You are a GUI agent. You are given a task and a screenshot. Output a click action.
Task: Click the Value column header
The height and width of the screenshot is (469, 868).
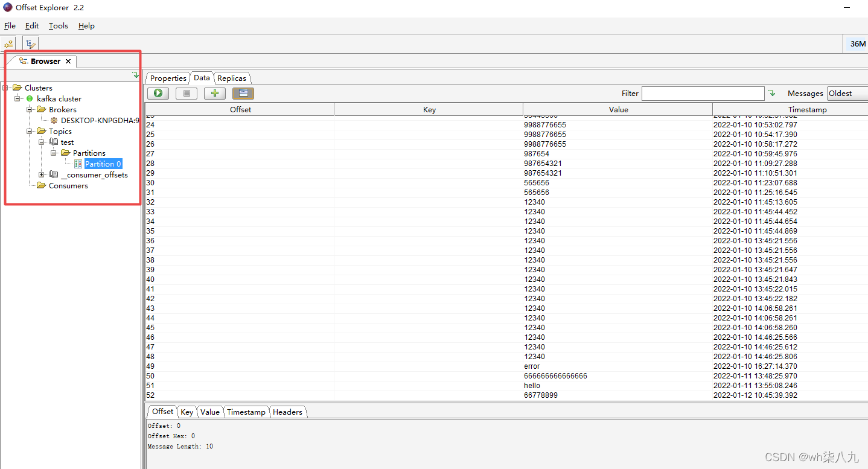tap(618, 109)
